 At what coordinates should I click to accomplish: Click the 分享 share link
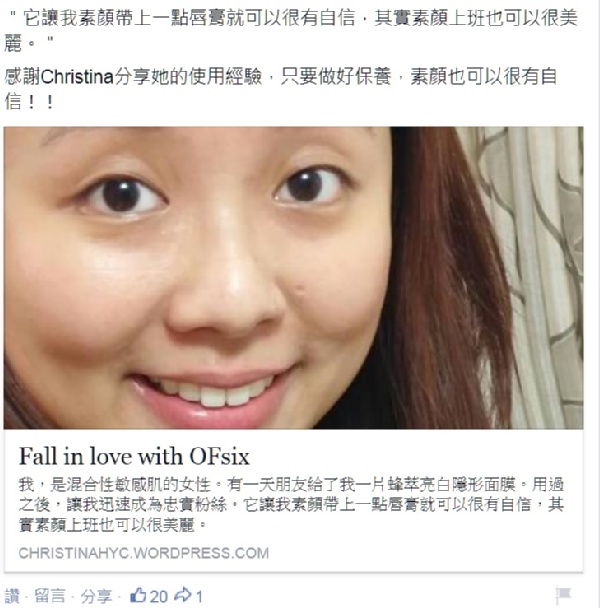point(96,596)
